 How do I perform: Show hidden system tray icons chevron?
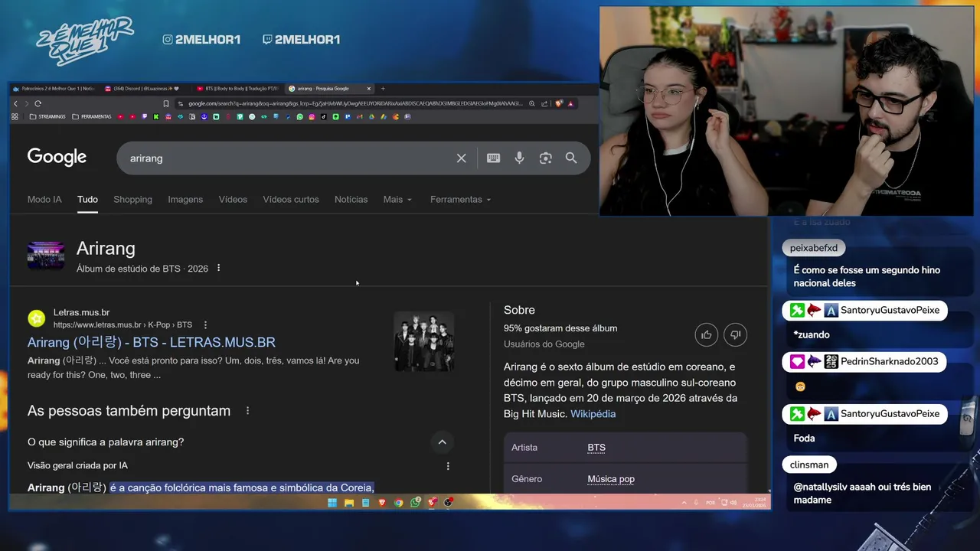684,503
